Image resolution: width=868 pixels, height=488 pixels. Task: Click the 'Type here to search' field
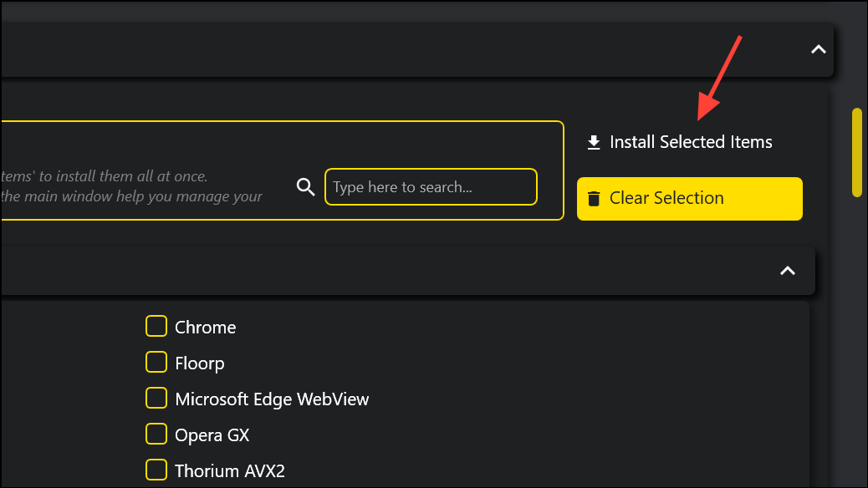coord(430,186)
